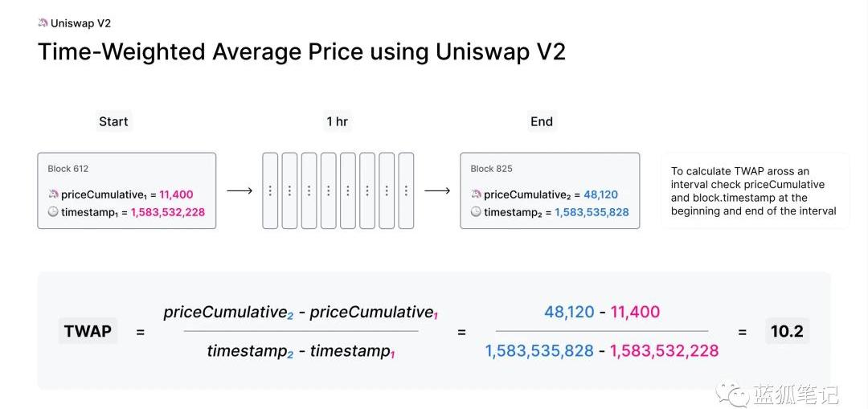Select the Start label
868x409 pixels.
113,121
